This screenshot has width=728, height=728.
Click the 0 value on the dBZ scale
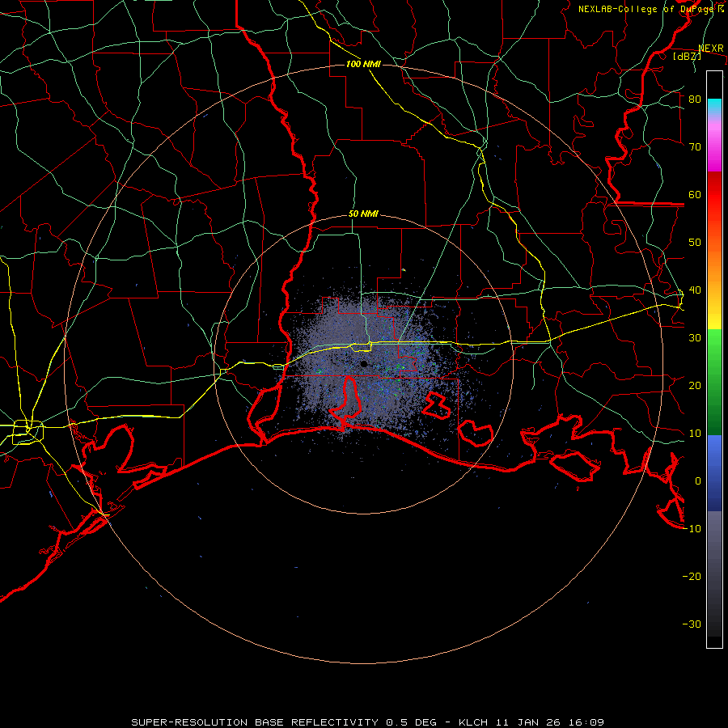(698, 481)
